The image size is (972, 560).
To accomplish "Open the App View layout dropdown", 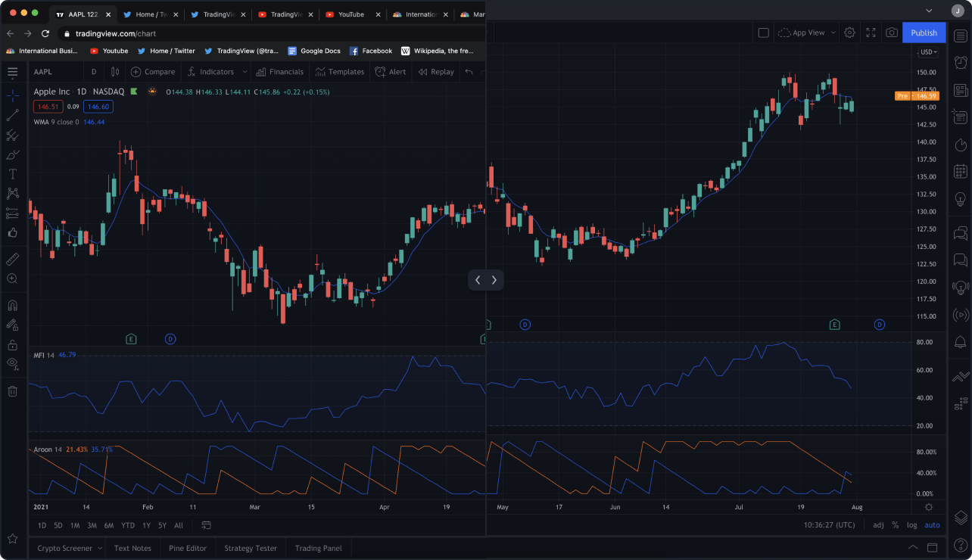I will [x=807, y=33].
